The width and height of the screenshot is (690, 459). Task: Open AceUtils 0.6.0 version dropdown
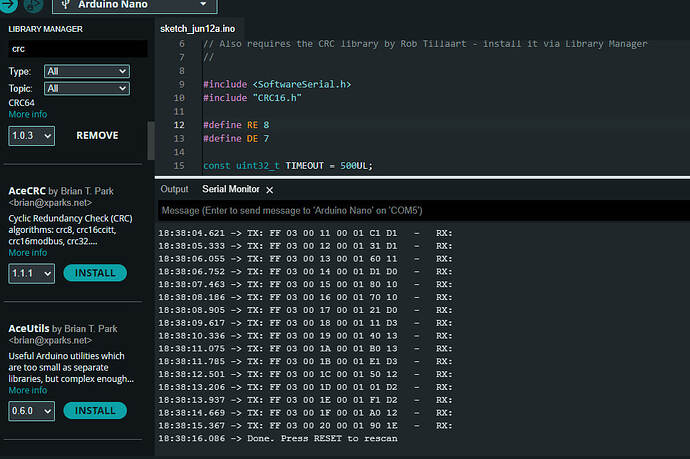[32, 411]
